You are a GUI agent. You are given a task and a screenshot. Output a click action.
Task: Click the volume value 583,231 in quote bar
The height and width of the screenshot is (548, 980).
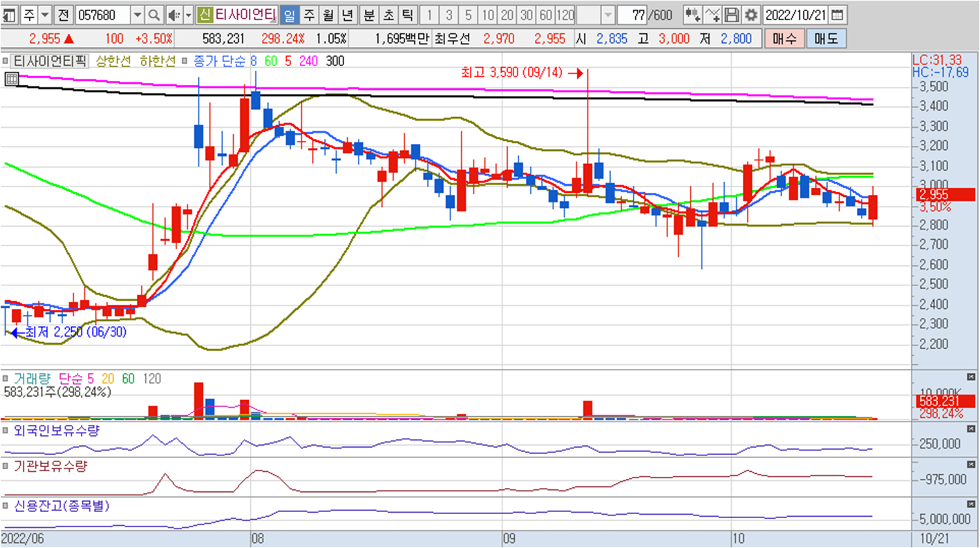pyautogui.click(x=223, y=38)
